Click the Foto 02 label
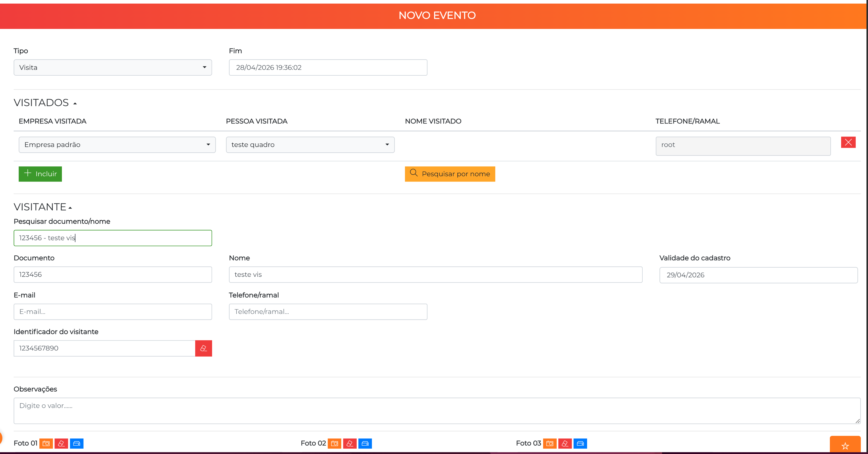Viewport: 868px width, 454px height. 313,443
